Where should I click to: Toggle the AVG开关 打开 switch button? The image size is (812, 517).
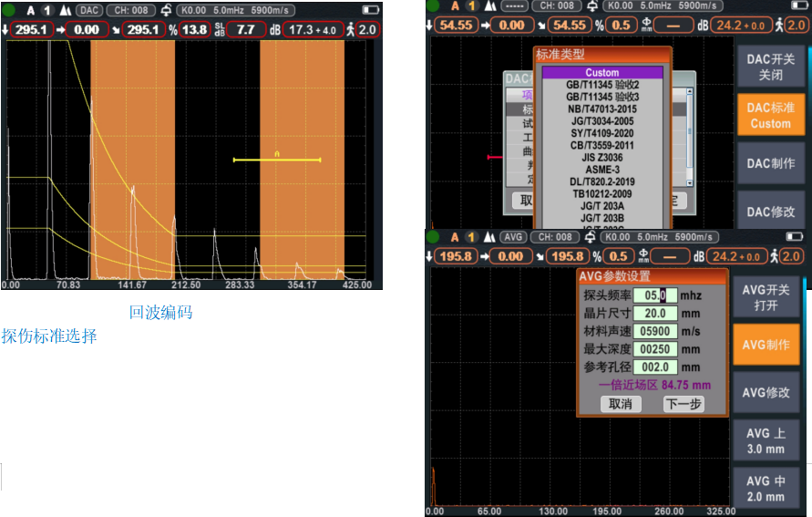[766, 297]
